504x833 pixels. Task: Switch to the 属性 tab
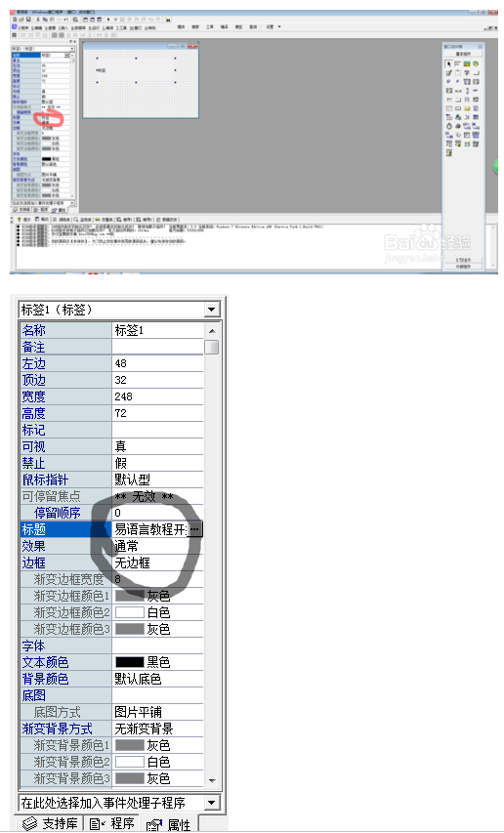[168, 824]
